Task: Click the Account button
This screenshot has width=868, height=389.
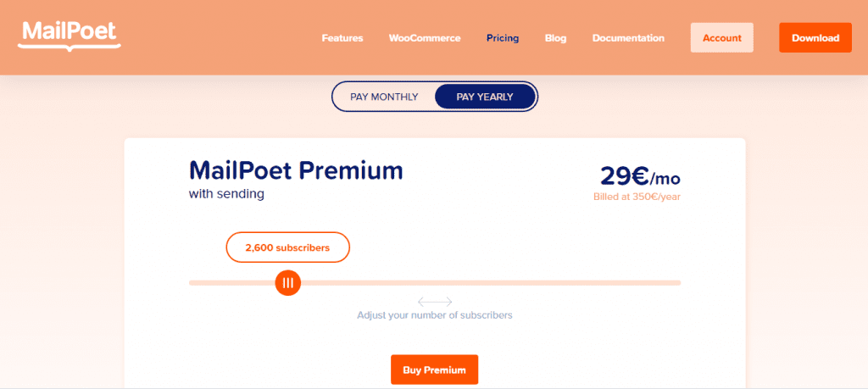Action: 722,37
